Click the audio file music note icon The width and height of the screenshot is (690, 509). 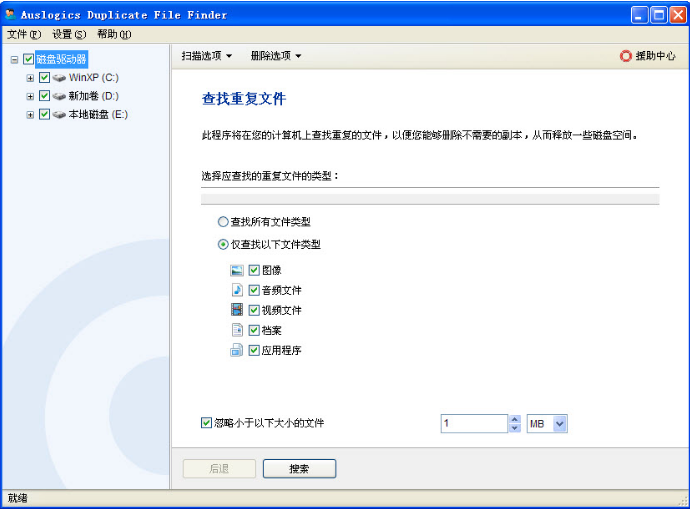pos(237,290)
